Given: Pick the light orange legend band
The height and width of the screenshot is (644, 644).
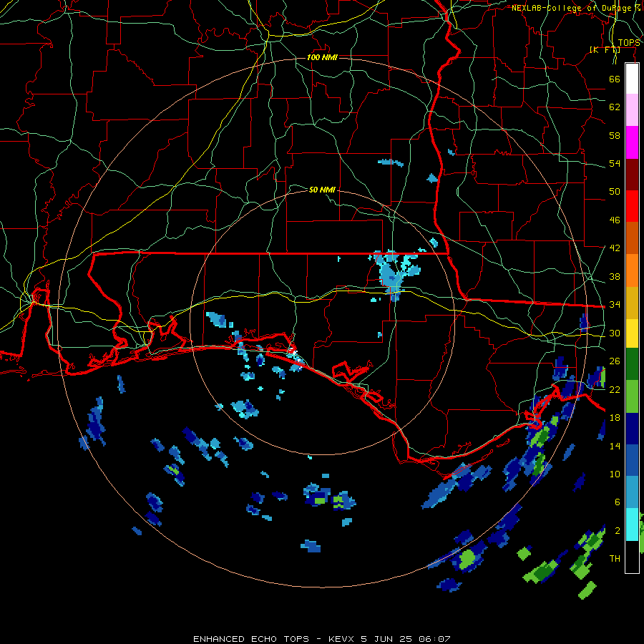Looking at the screenshot, I should [632, 270].
